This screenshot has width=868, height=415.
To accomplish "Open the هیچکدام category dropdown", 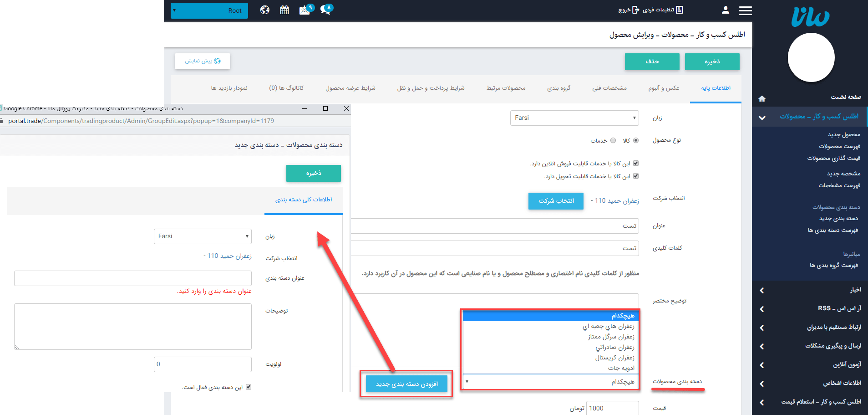I will point(550,381).
